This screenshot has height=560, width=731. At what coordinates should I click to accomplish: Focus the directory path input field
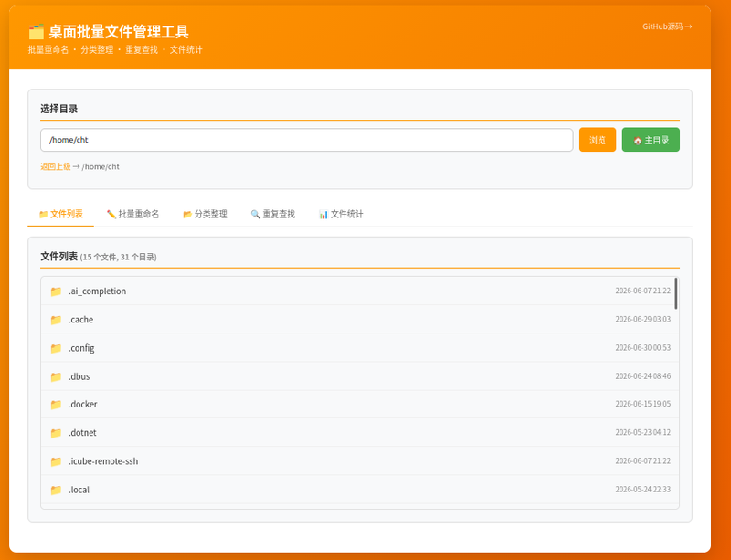pos(307,140)
